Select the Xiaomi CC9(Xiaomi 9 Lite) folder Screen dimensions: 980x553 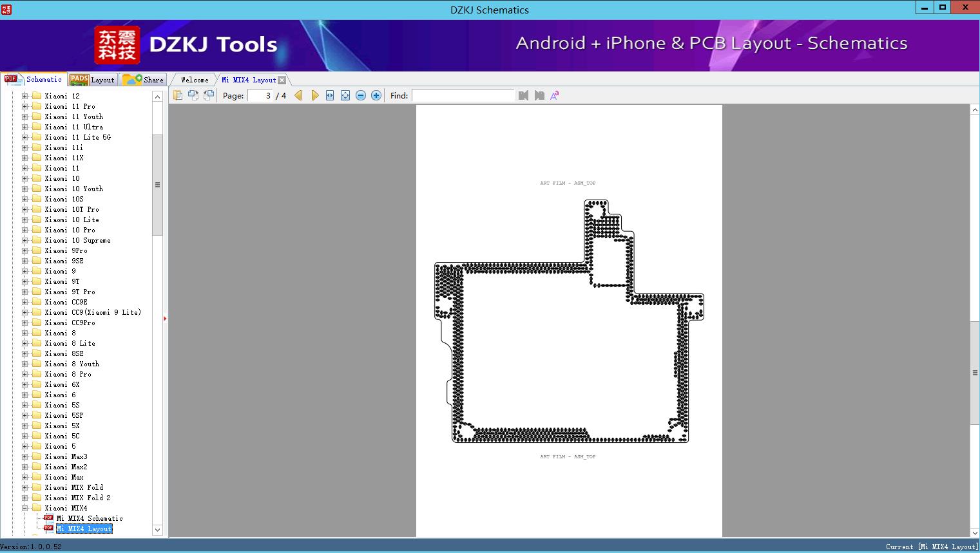tap(93, 312)
